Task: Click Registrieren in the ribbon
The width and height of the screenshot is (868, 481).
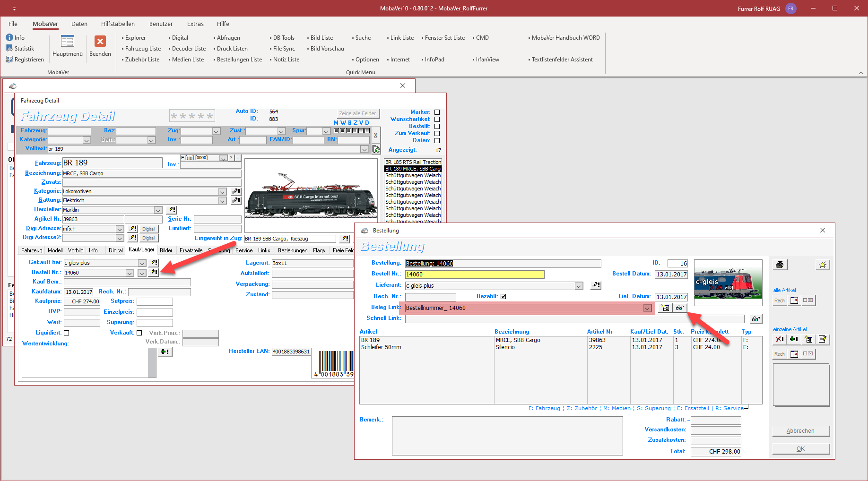Action: pos(25,59)
